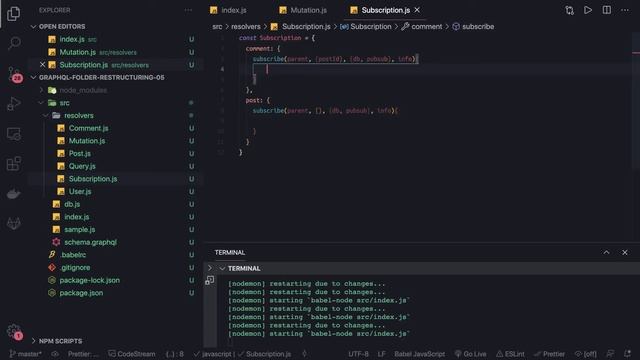This screenshot has height=360, width=640.
Task: Open the Search view in activity bar
Action: pyautogui.click(x=14, y=43)
